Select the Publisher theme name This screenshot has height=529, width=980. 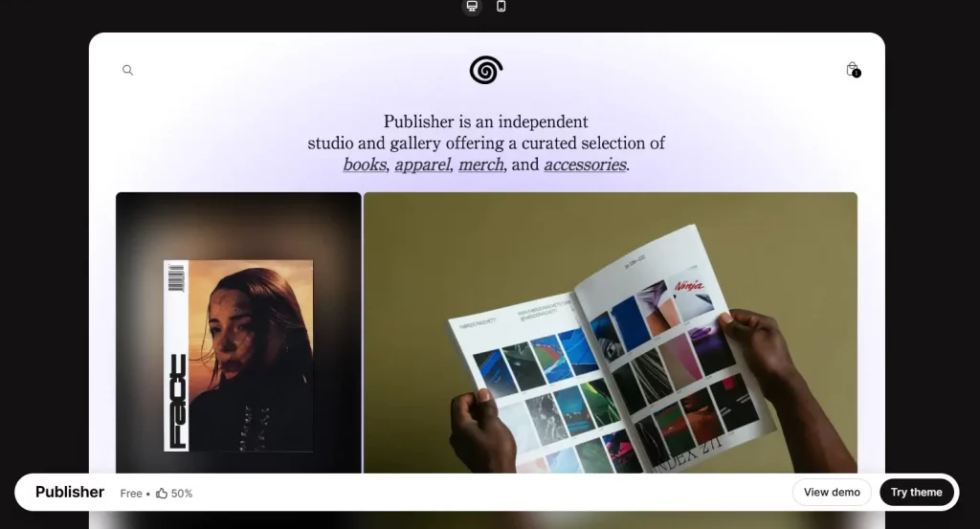[70, 492]
